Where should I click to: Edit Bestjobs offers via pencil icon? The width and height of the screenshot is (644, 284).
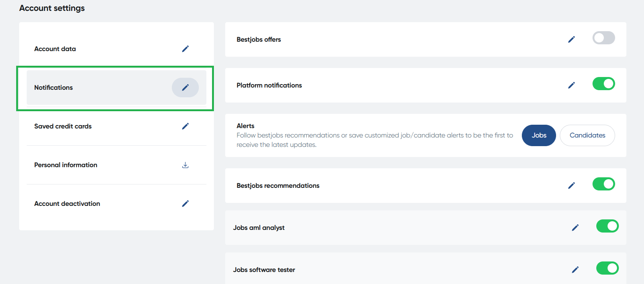(571, 39)
